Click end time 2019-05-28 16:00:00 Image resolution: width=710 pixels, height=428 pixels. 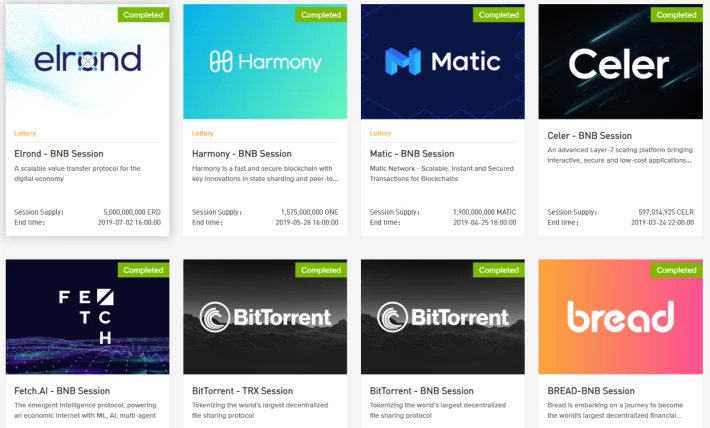(x=307, y=222)
